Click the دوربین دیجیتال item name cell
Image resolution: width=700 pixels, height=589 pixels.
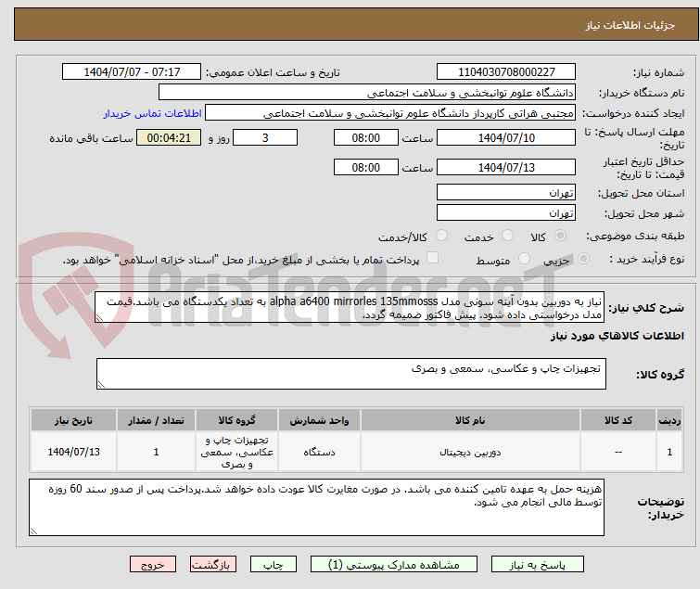[x=471, y=452]
